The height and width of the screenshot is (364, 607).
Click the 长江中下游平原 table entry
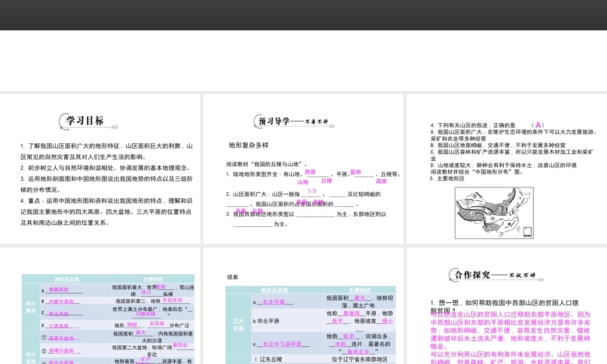coord(282,344)
